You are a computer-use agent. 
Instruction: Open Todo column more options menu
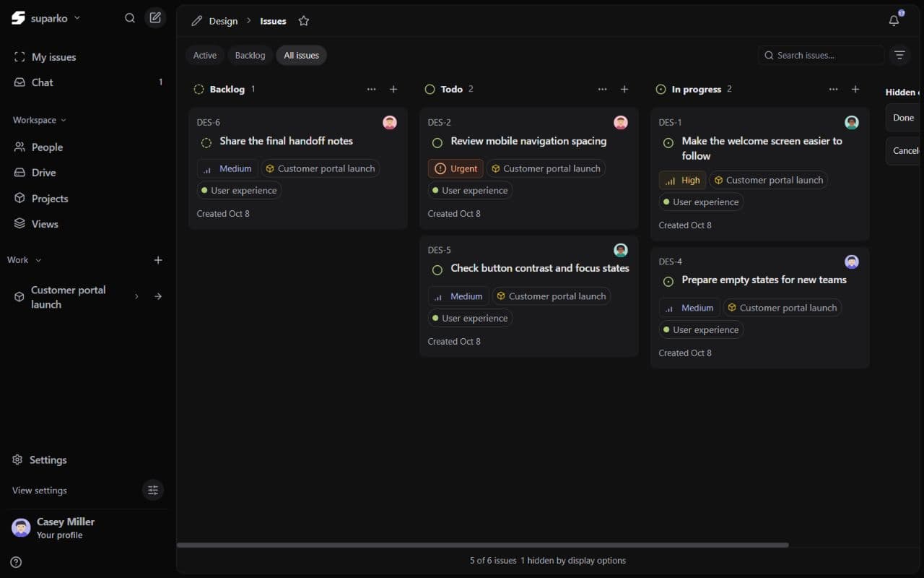(602, 90)
